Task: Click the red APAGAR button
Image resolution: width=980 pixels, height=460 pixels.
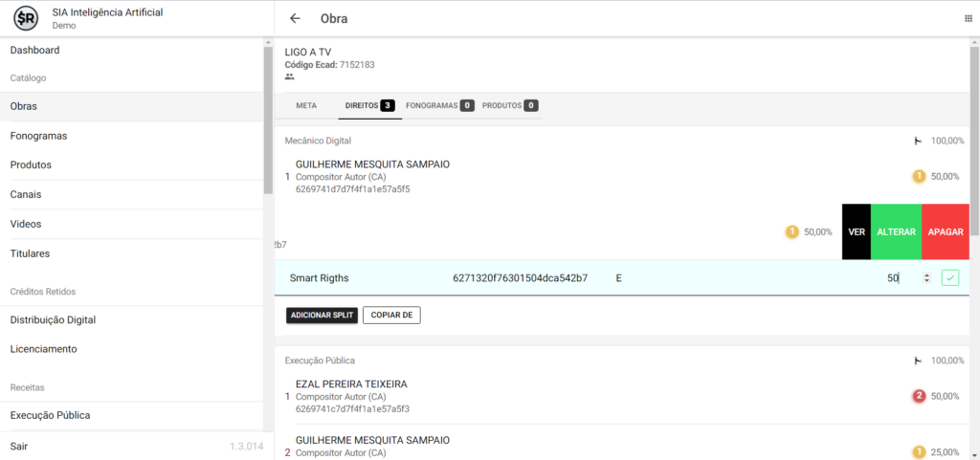Action: (945, 231)
